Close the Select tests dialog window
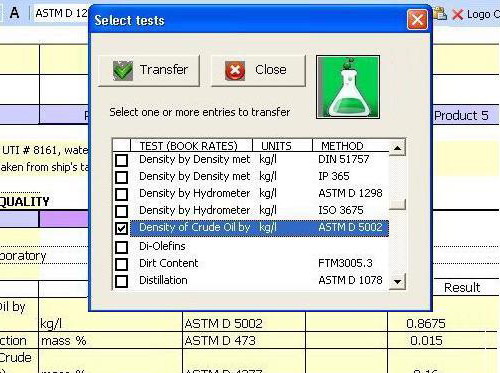Image resolution: width=500 pixels, height=373 pixels. (x=417, y=19)
